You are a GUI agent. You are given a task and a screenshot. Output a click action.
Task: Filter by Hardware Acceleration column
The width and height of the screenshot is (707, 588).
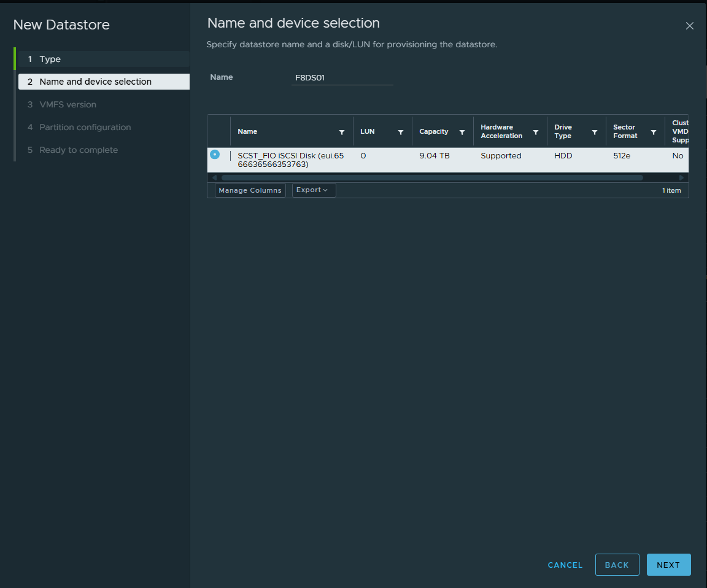536,132
